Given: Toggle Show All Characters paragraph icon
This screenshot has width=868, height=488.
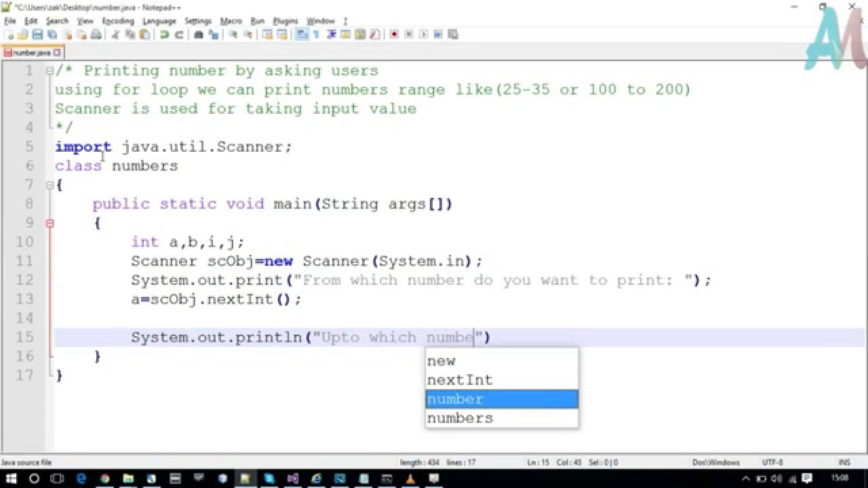Looking at the screenshot, I should 315,34.
